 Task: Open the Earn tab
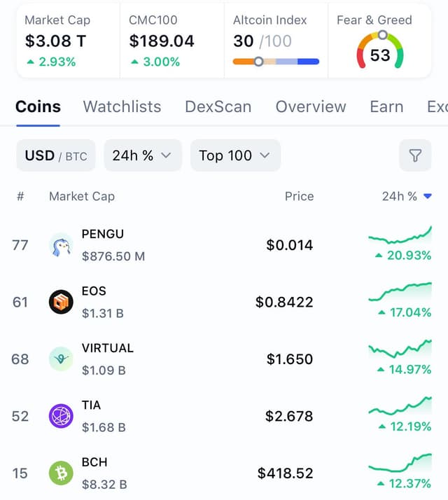click(386, 106)
